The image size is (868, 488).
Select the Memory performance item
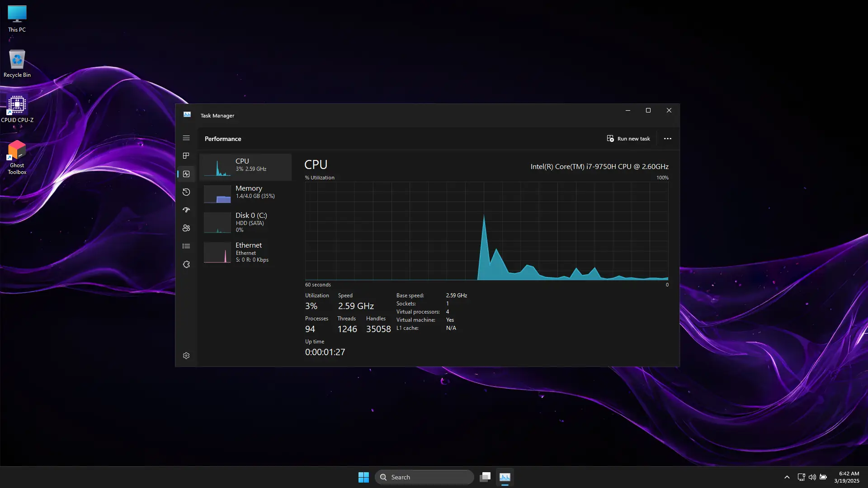click(x=245, y=194)
